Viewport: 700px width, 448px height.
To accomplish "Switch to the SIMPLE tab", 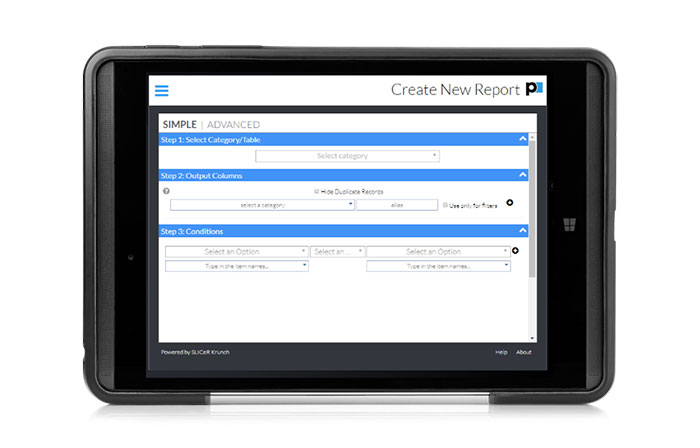I will tap(179, 124).
